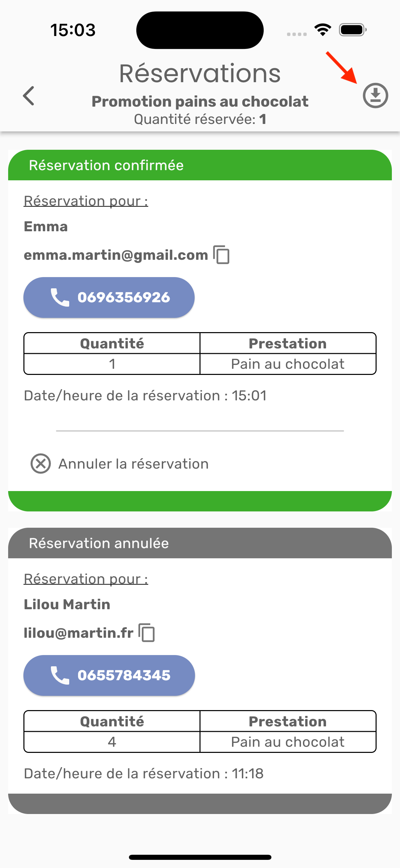
Task: Tap Emma's "Pain au chocolat" table cell
Action: pos(288,364)
